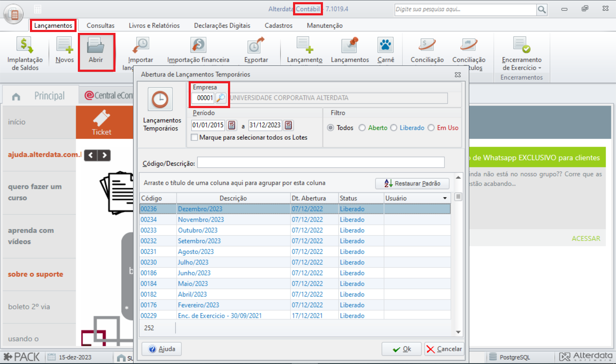616x364 pixels.
Task: Switch to the Lançamentos ribbon tab
Action: 53,26
